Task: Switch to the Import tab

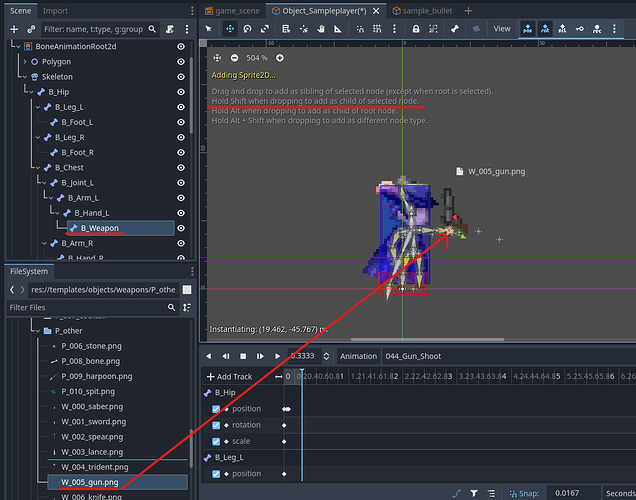Action: coord(55,10)
